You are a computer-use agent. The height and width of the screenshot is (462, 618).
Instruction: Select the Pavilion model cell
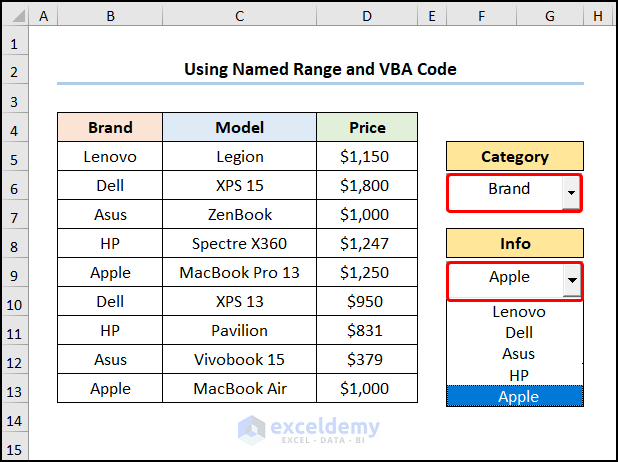(x=239, y=330)
